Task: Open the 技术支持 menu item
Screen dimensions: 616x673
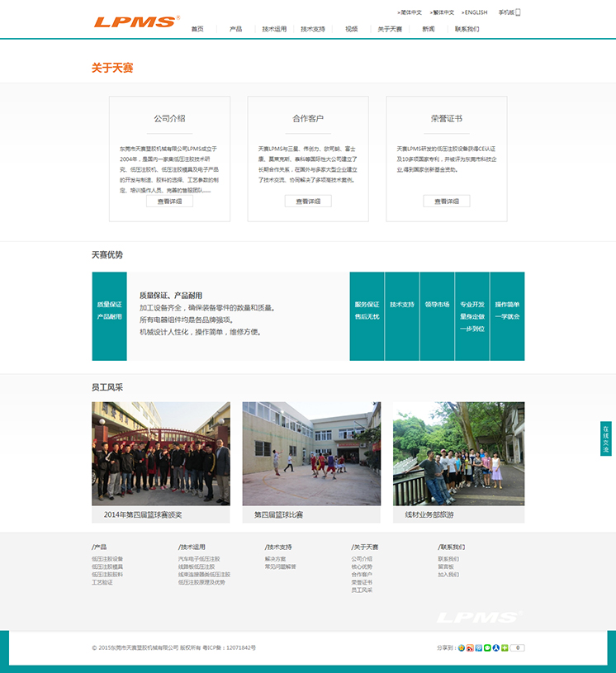Action: coord(312,29)
